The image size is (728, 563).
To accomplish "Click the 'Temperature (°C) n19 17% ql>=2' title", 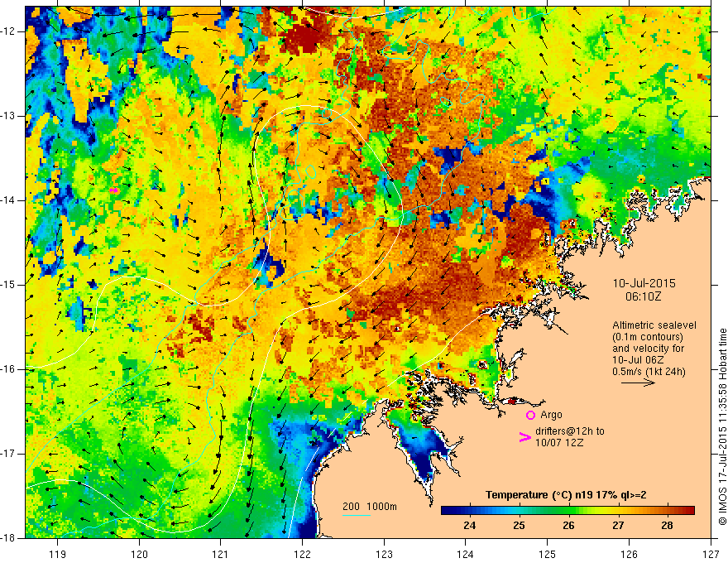I will (566, 495).
